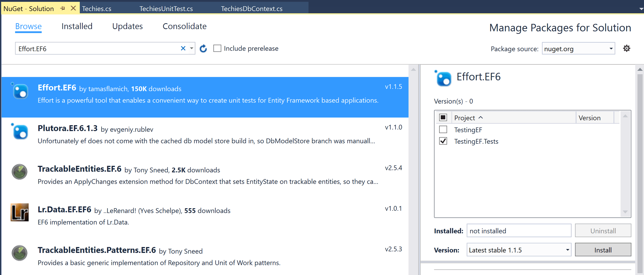The image size is (644, 275).
Task: Select the TestingEF project name
Action: click(x=468, y=130)
